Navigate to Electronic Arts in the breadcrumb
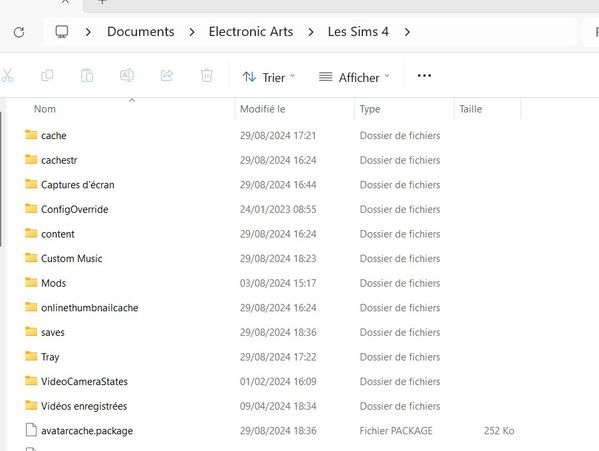 coord(251,32)
